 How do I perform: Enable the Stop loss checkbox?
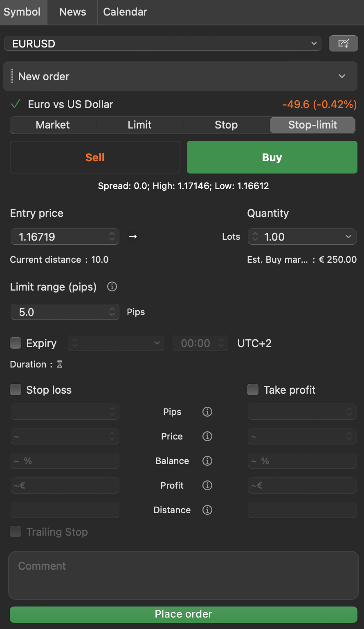click(x=16, y=390)
